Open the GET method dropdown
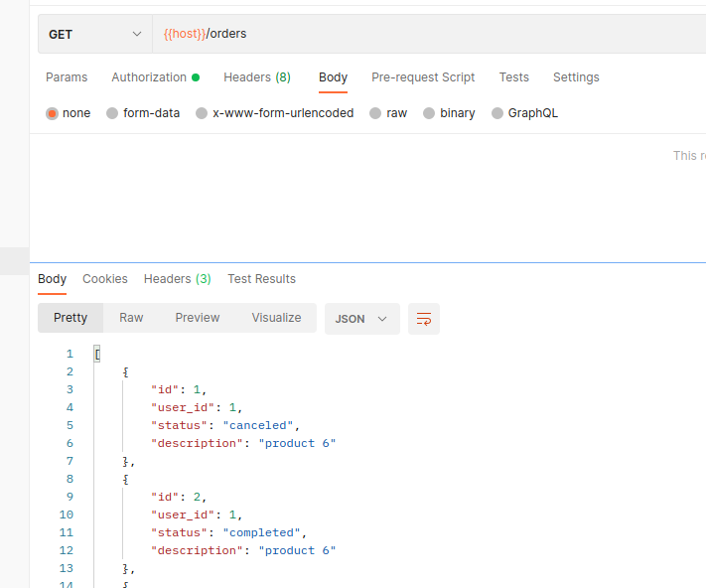 [95, 34]
